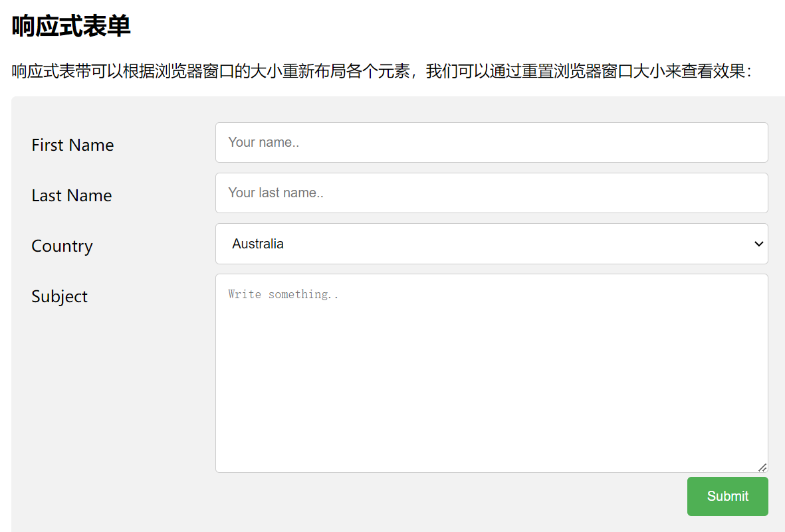Open the Country dropdown showing Australia
Screen dimensions: 785x532
coord(492,244)
